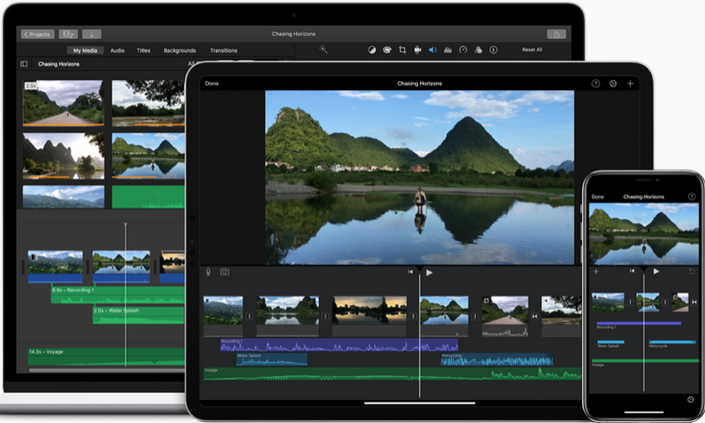The width and height of the screenshot is (705, 423).
Task: Select the green Voyage track on the iPad
Action: click(392, 374)
